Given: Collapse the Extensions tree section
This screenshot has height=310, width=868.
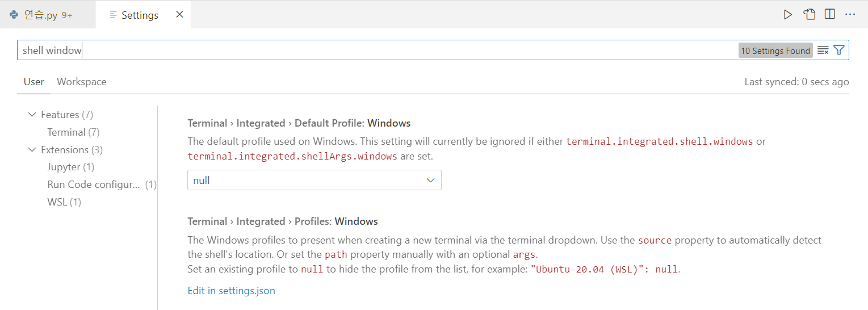Looking at the screenshot, I should pyautogui.click(x=32, y=150).
